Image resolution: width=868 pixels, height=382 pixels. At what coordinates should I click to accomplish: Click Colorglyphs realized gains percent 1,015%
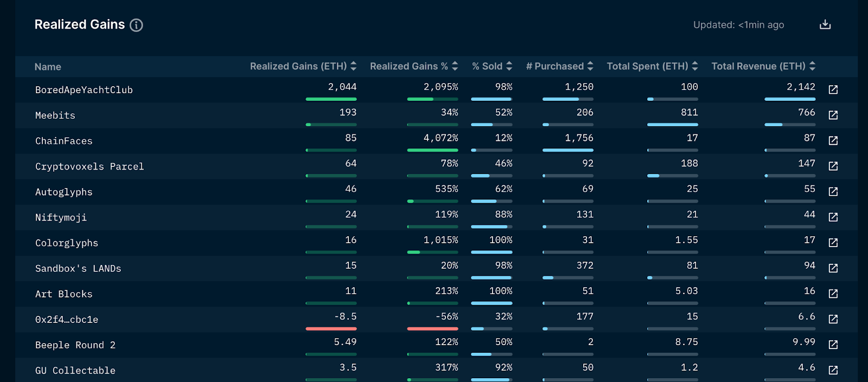pyautogui.click(x=441, y=239)
